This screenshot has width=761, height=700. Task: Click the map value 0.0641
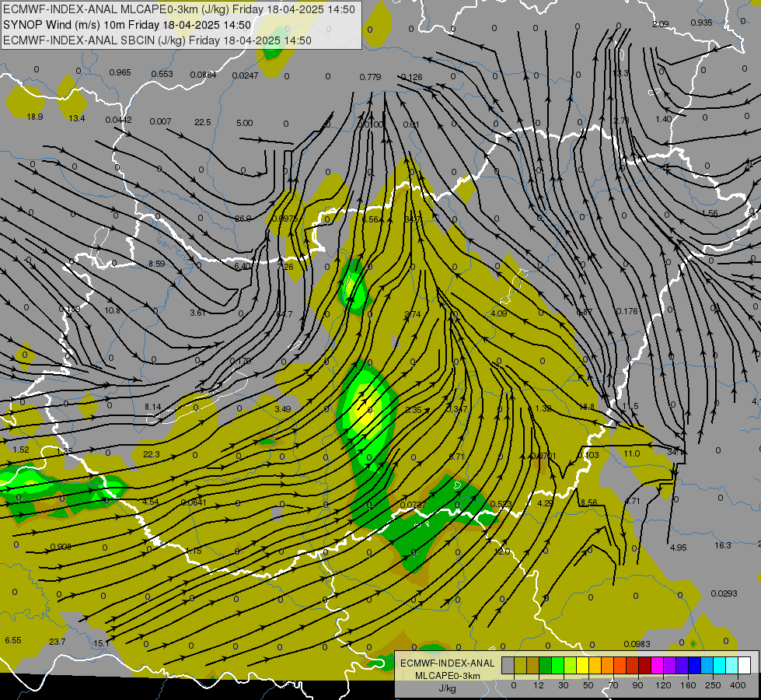[194, 502]
